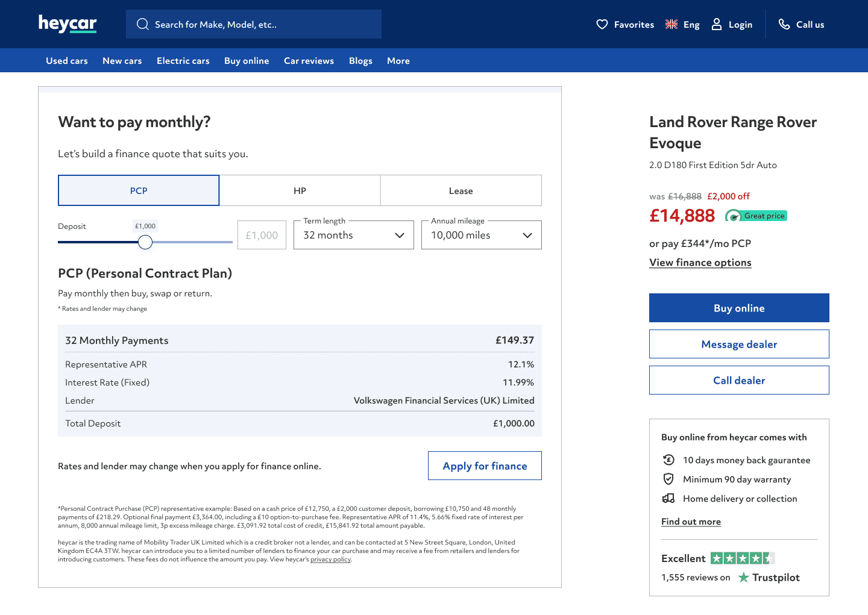This screenshot has width=868, height=615.
Task: Click the heycar logo
Action: point(68,23)
